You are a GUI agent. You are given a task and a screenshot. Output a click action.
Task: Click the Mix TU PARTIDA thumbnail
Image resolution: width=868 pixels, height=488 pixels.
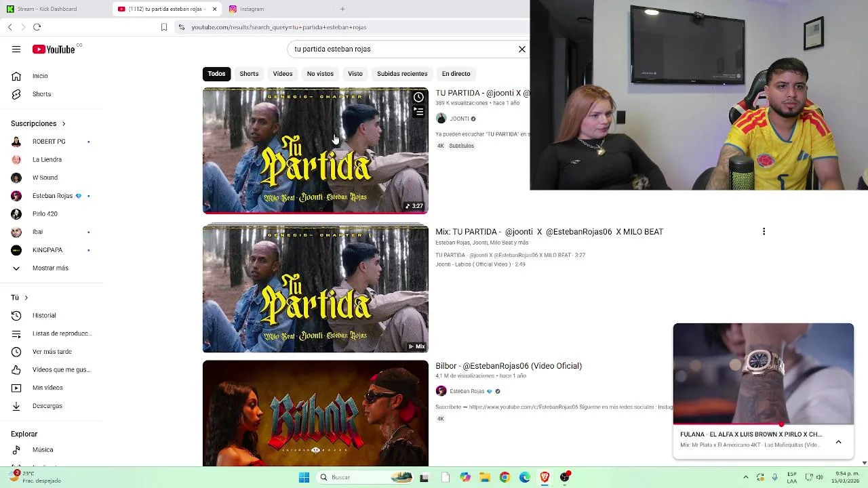315,289
